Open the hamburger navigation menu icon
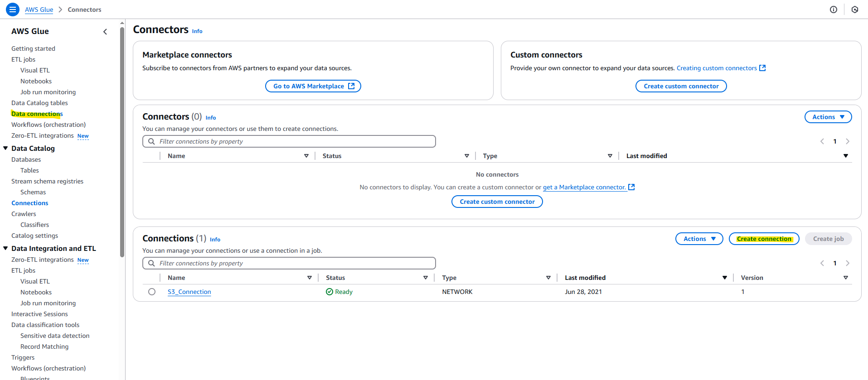Viewport: 868px width, 380px height. pyautogui.click(x=13, y=9)
